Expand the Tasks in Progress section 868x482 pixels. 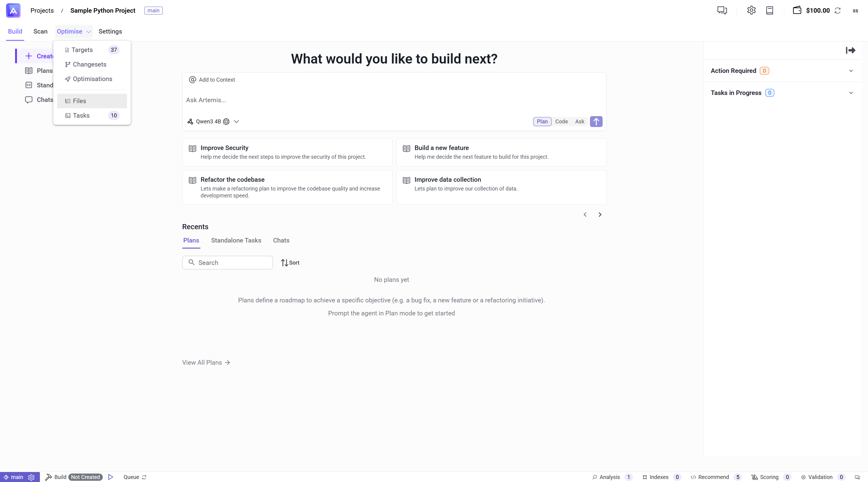coord(851,93)
